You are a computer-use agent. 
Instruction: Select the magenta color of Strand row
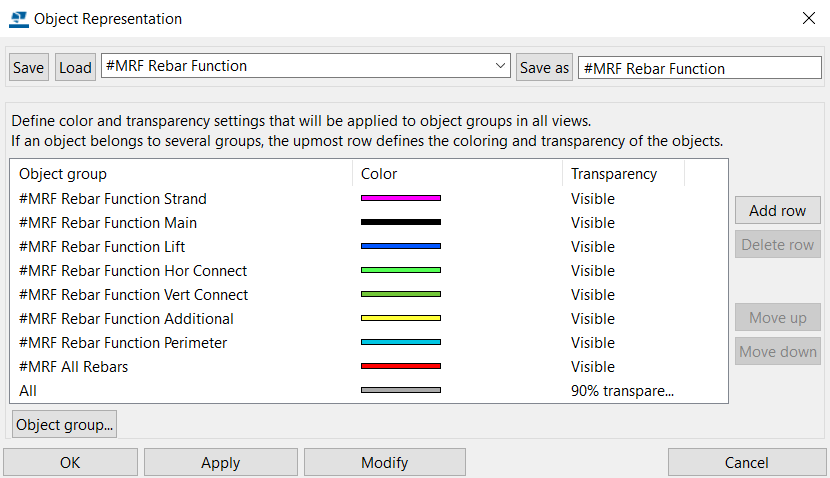401,198
